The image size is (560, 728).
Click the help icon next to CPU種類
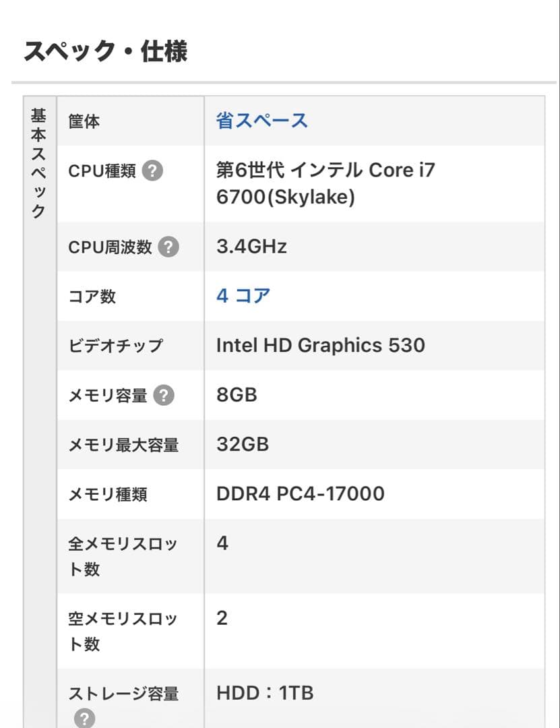(x=156, y=171)
